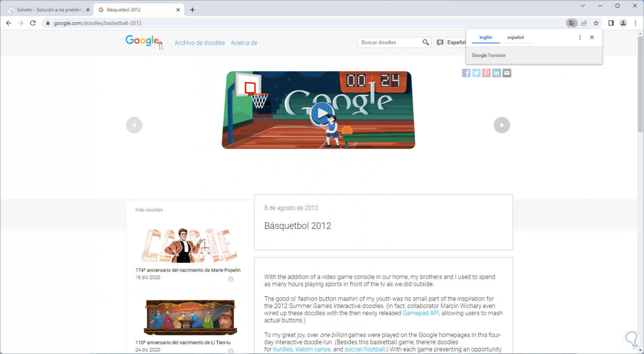
Task: Open the Español language dropdown
Action: [456, 42]
